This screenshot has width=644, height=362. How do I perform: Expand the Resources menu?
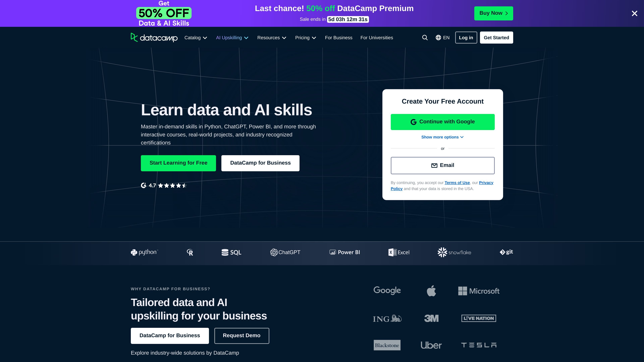tap(272, 38)
